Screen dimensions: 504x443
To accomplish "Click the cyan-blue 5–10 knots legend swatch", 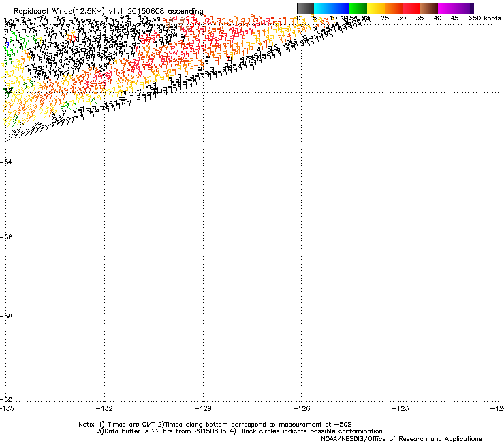I will (x=332, y=8).
